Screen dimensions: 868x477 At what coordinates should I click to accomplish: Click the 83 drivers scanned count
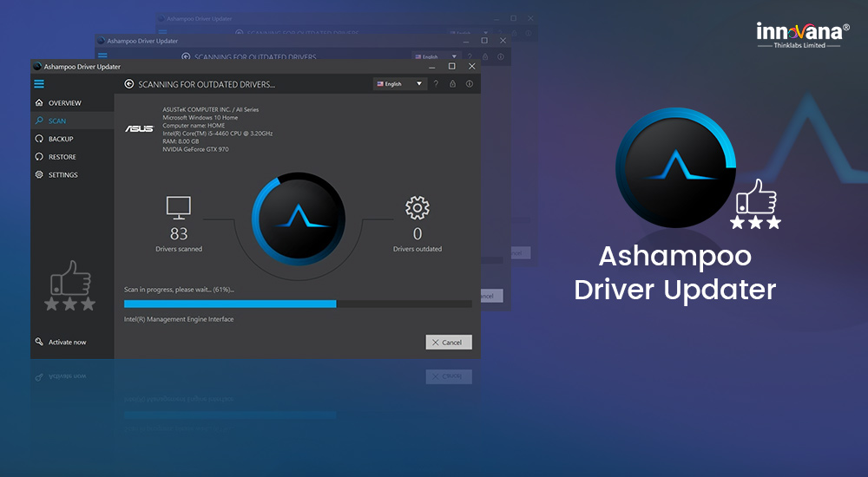[179, 233]
